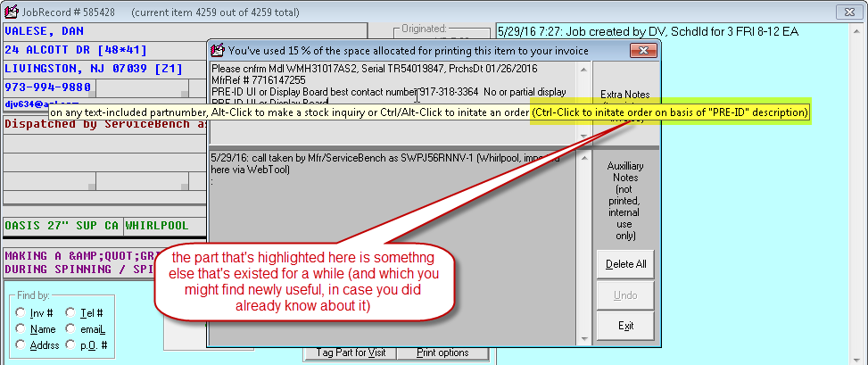
Task: Click the phone number field 973-994-9880
Action: tap(49, 87)
